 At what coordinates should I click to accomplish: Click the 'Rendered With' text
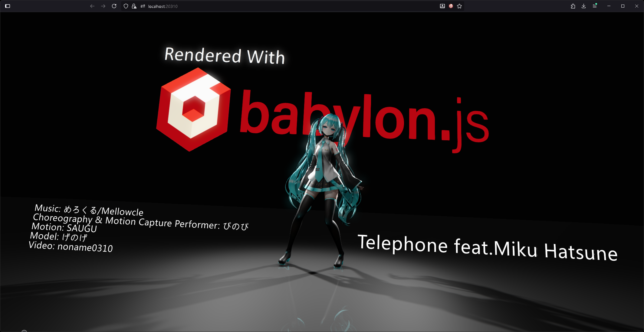point(225,56)
